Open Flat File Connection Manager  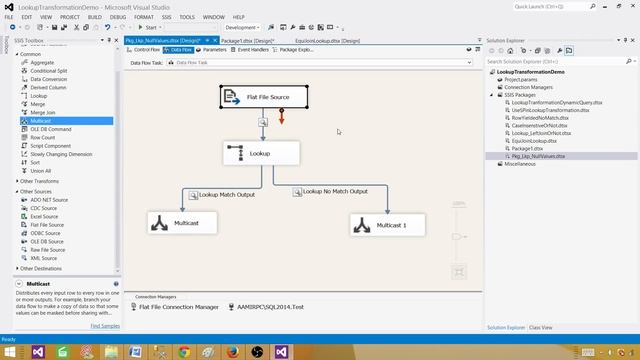(x=175, y=307)
